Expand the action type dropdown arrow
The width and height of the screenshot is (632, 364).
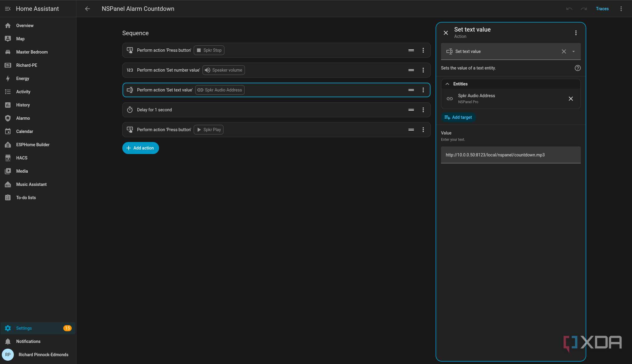[574, 51]
